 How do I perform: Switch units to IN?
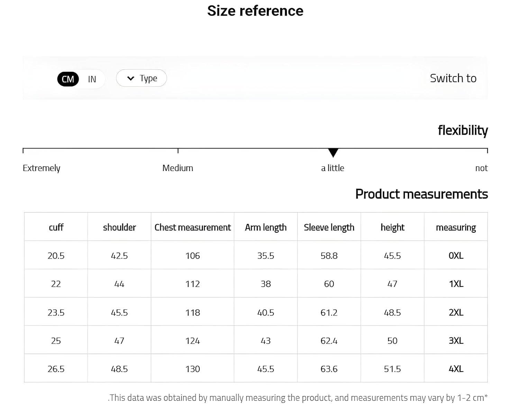click(92, 79)
